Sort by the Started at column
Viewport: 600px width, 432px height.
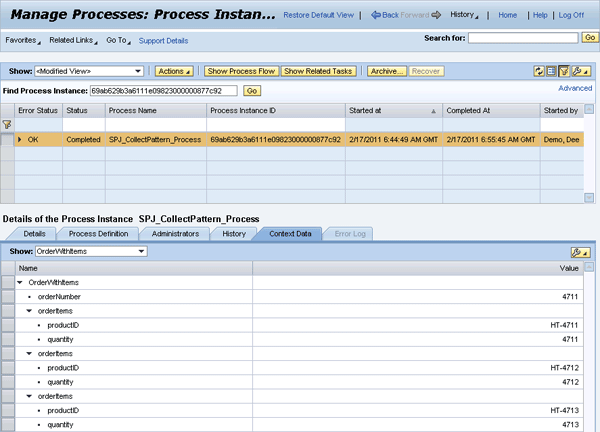tap(392, 110)
